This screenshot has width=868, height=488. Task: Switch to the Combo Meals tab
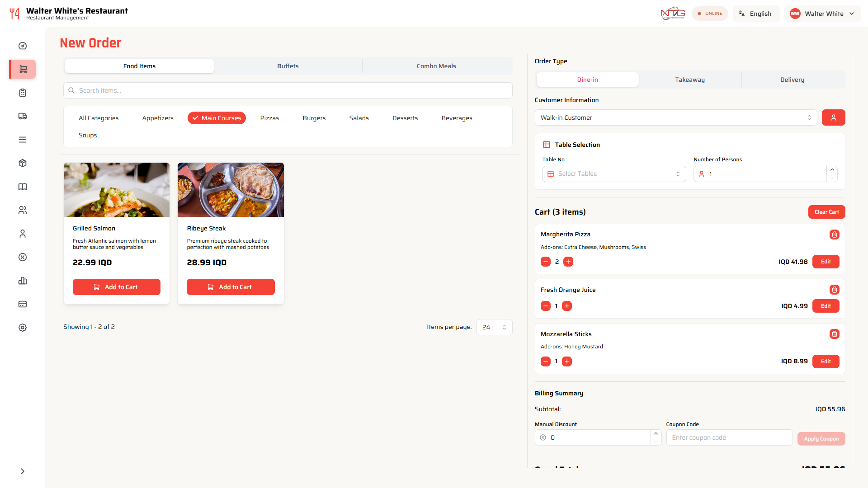(x=436, y=66)
